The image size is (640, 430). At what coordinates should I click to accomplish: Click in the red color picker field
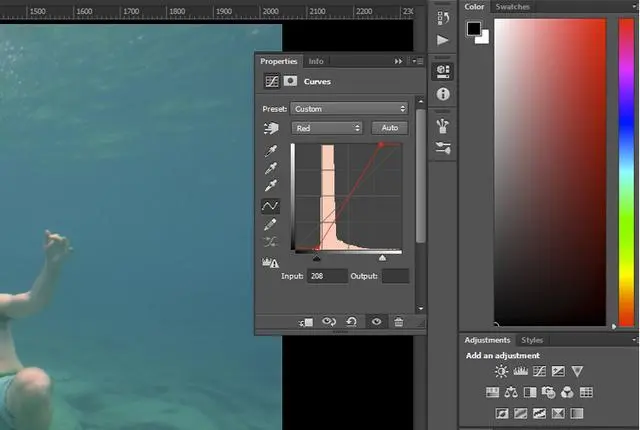coord(550,172)
